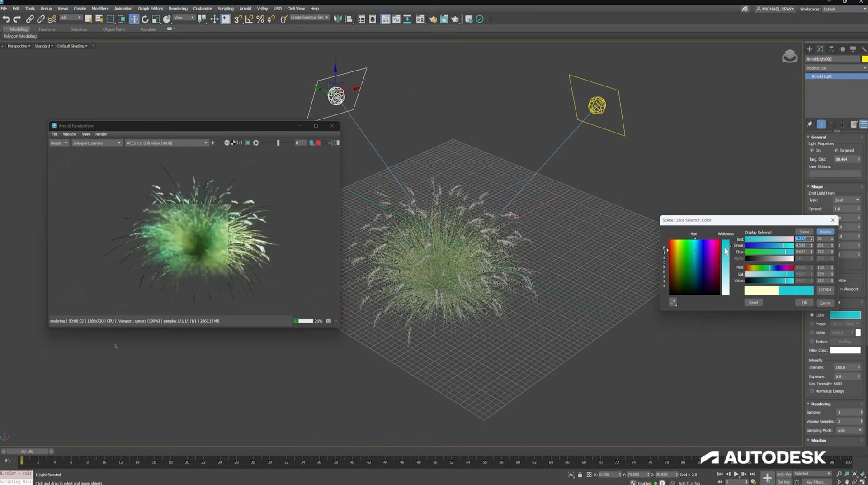Click the Render Production teapot icon
Image resolution: width=868 pixels, height=485 pixels.
455,19
